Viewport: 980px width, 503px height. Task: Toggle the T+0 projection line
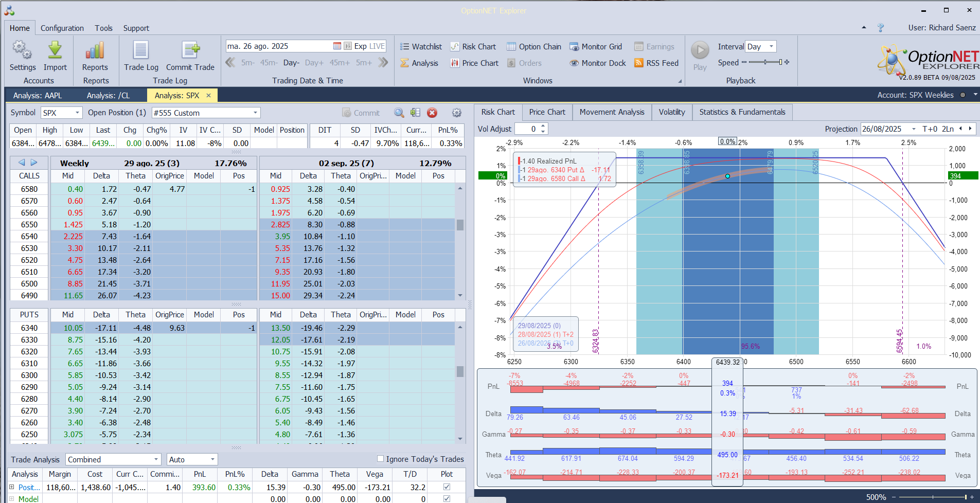tap(930, 129)
